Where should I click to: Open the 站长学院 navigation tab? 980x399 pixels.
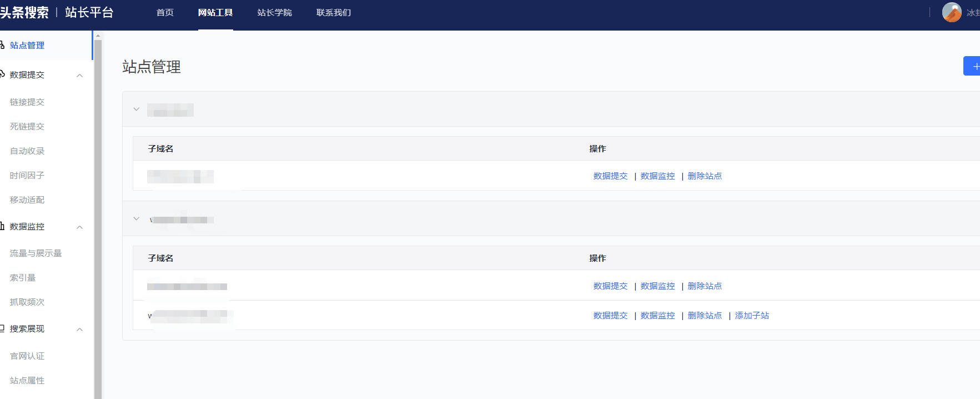[275, 13]
